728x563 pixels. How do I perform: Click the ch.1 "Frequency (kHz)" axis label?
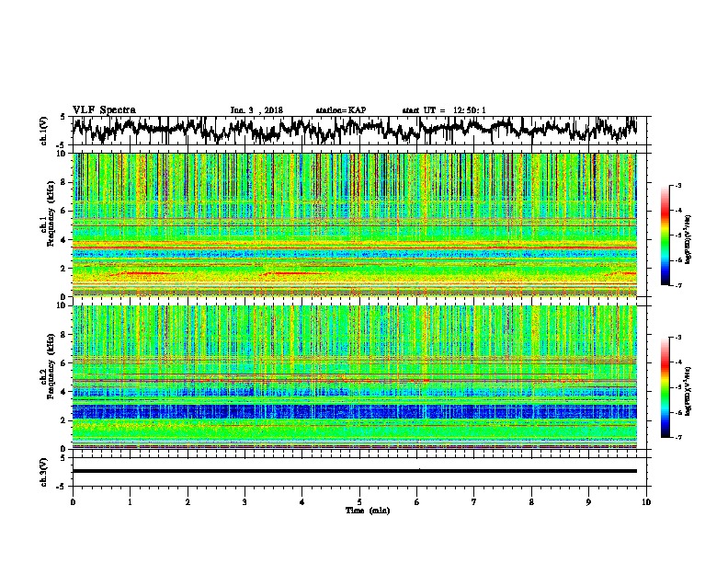(x=51, y=213)
